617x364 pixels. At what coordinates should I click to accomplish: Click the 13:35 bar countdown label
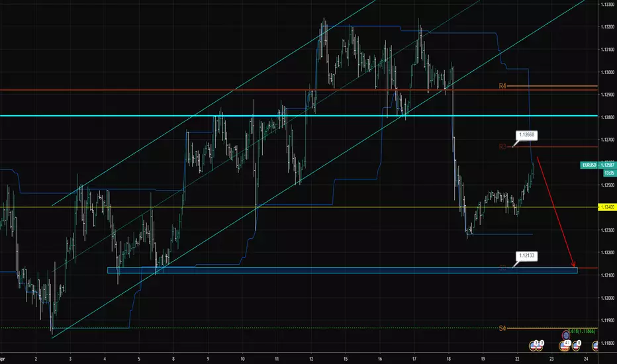pyautogui.click(x=609, y=173)
